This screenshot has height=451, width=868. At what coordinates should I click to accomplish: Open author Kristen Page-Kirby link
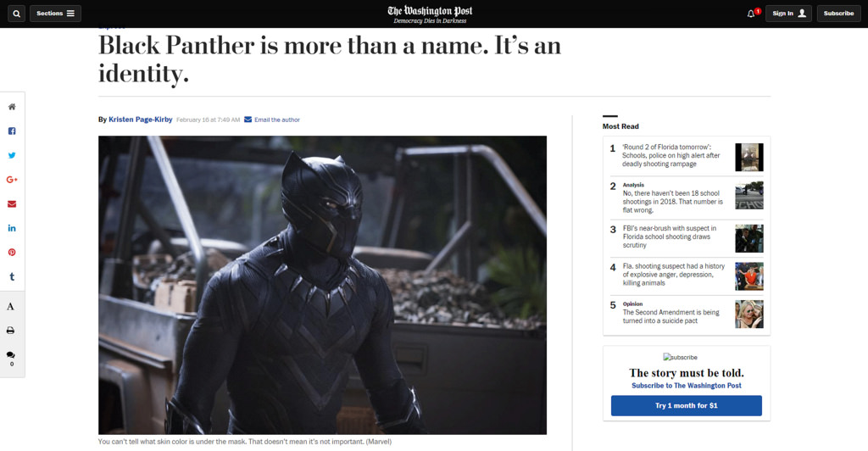pyautogui.click(x=141, y=120)
